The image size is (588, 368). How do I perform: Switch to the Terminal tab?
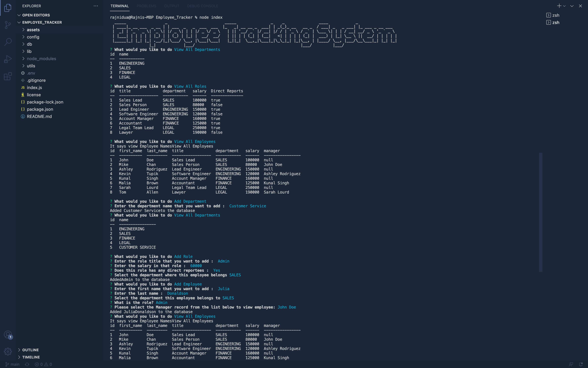120,6
